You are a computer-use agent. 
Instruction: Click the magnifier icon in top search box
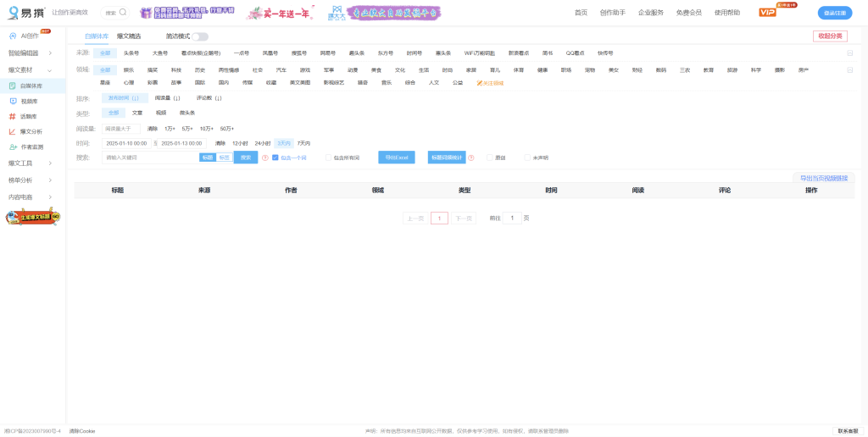coord(123,12)
